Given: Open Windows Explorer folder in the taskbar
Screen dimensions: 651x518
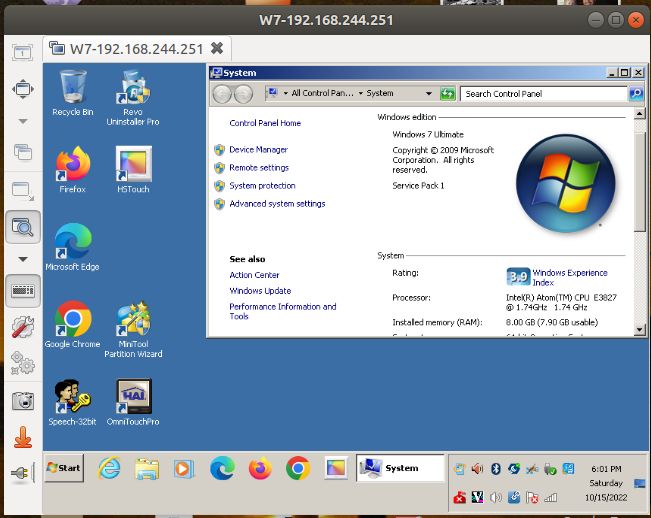Looking at the screenshot, I should [147, 469].
